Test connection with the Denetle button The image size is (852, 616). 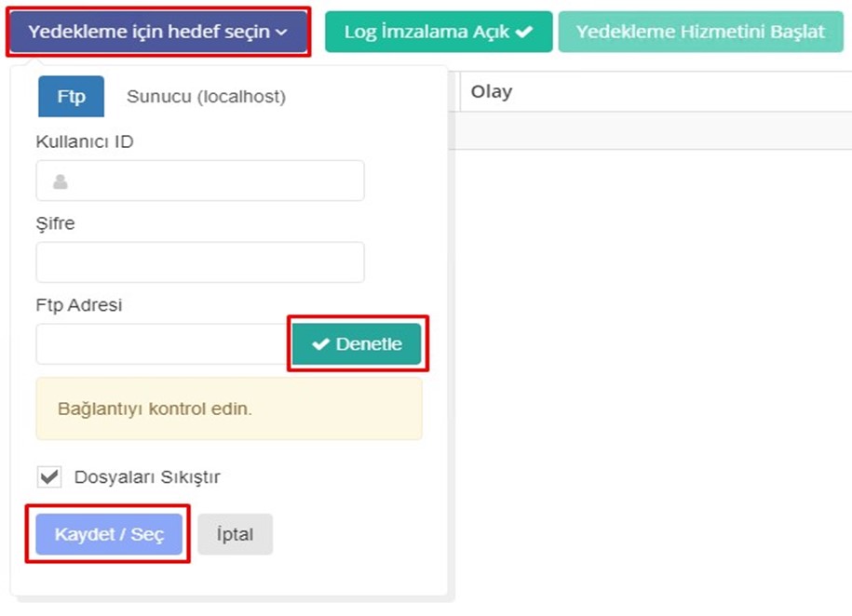pos(357,344)
